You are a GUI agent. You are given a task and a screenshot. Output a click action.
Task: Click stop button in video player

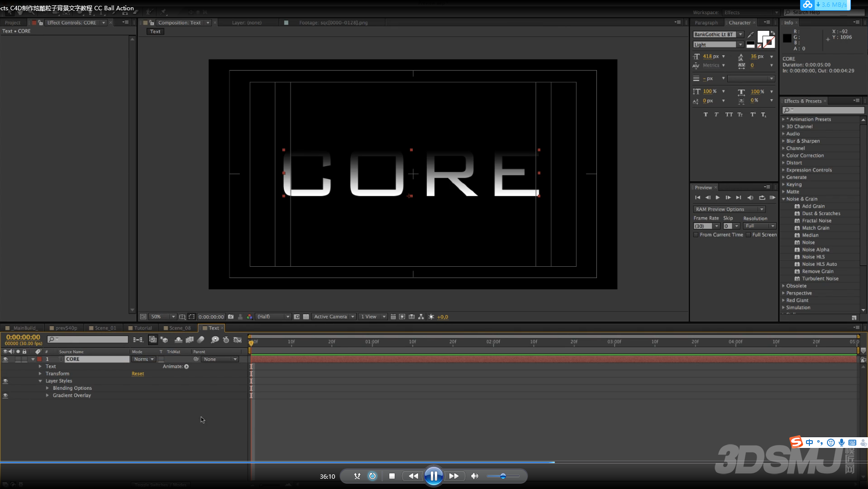coord(392,476)
